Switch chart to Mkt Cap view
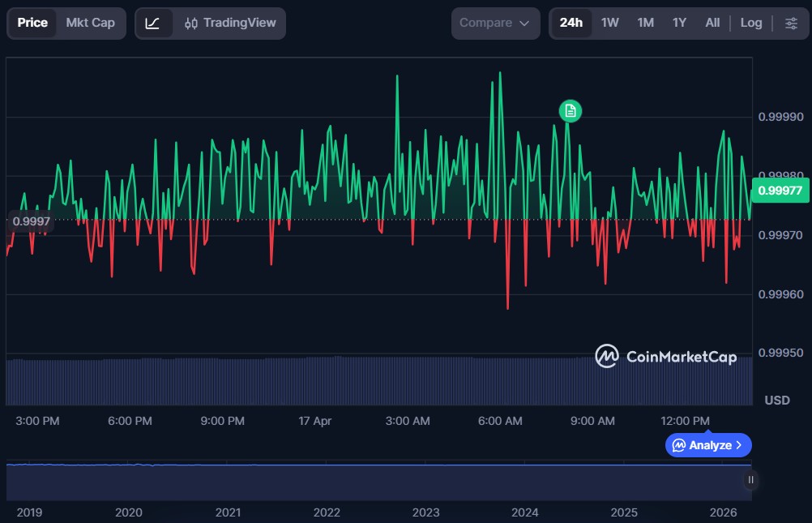Viewport: 812px width, 523px height. click(x=90, y=23)
